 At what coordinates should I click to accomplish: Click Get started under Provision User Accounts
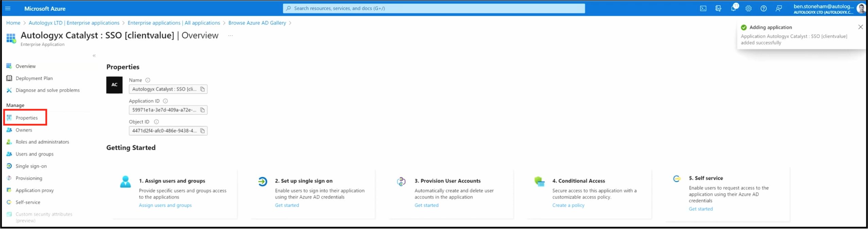click(x=427, y=205)
